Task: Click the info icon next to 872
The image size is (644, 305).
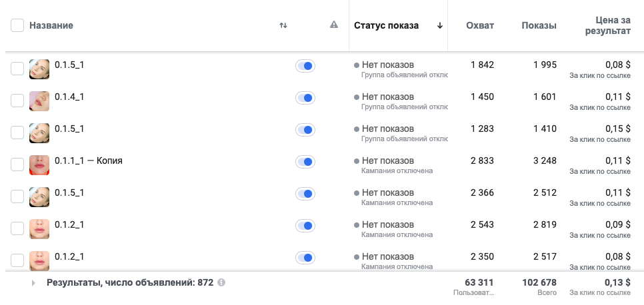Action: pyautogui.click(x=221, y=282)
